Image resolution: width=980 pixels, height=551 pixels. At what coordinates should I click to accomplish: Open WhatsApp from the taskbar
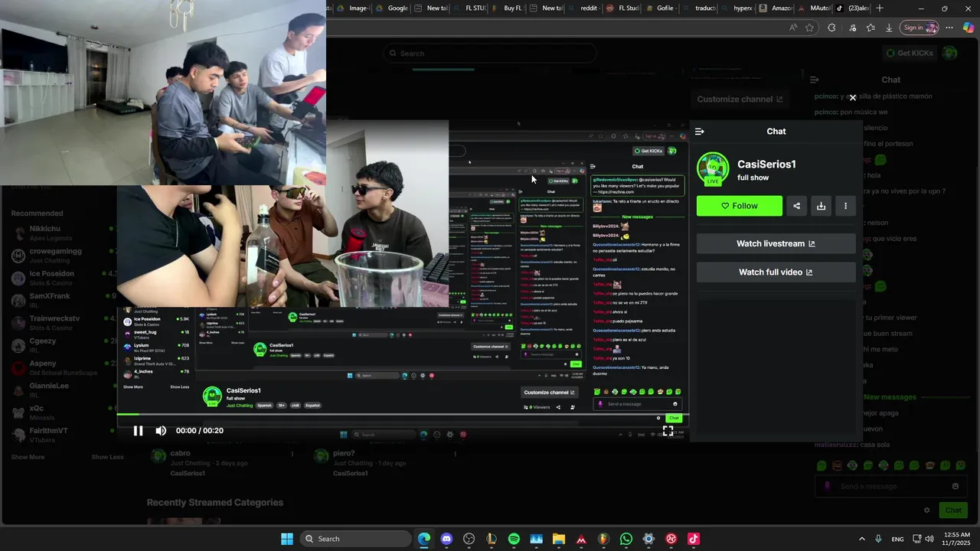click(x=626, y=539)
